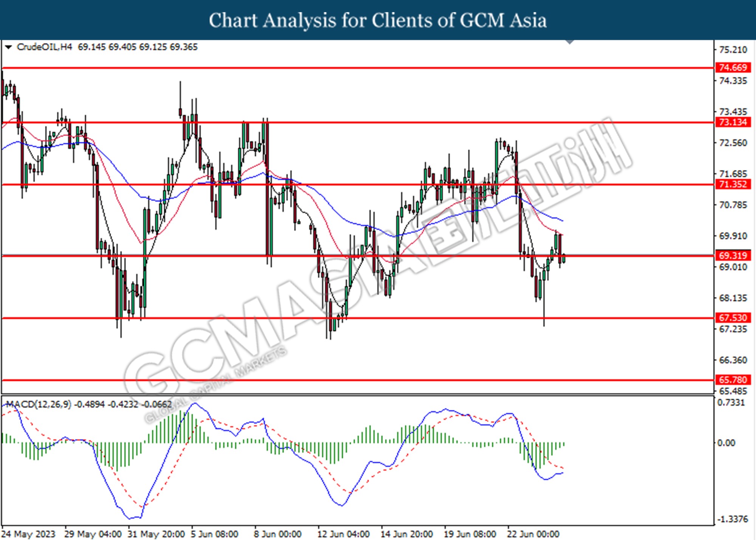Click the 14 Jun 20:00 time label
Viewport: 756px width, 540px height.
[x=406, y=534]
